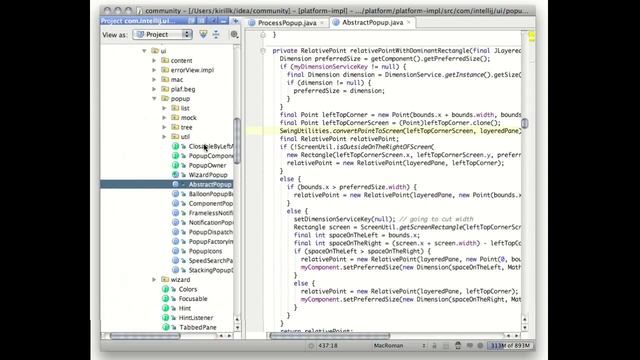Click the memory indicator 313M of 893M

pyautogui.click(x=510, y=346)
